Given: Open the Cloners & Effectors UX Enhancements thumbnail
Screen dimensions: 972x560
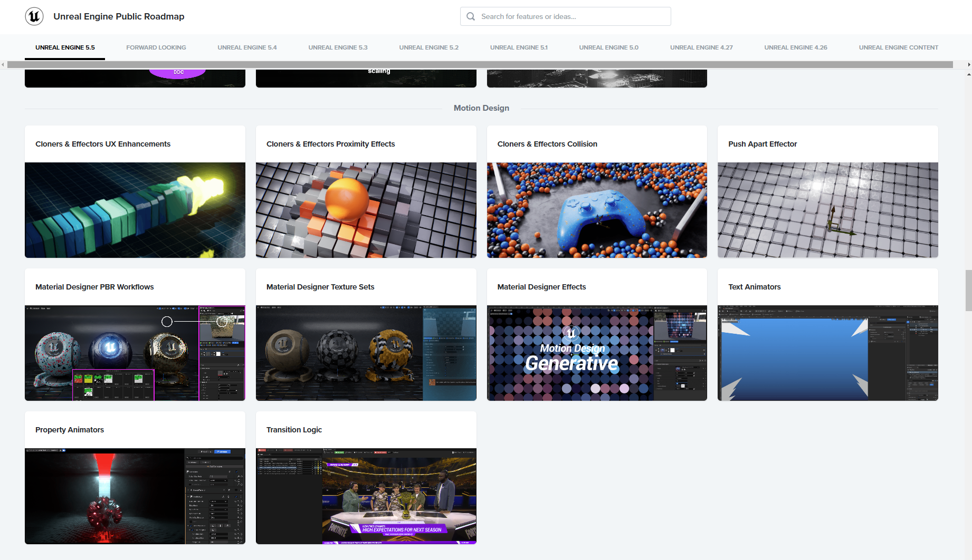Looking at the screenshot, I should click(x=135, y=210).
